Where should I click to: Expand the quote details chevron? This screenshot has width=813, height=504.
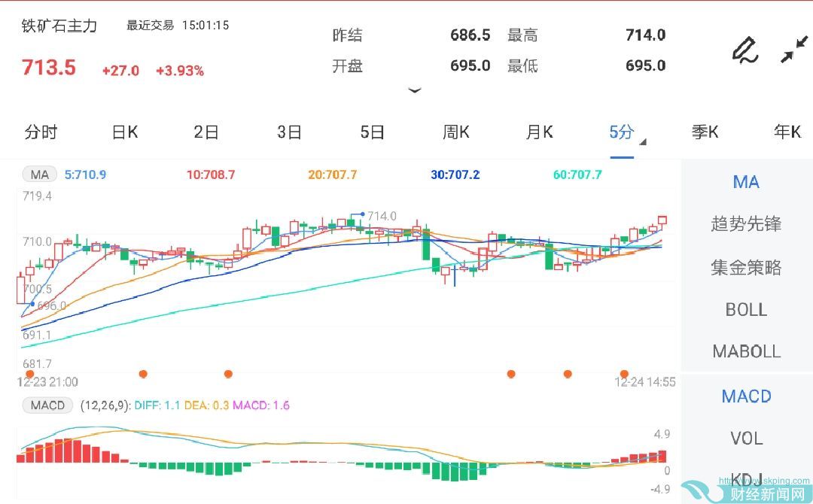(x=415, y=90)
